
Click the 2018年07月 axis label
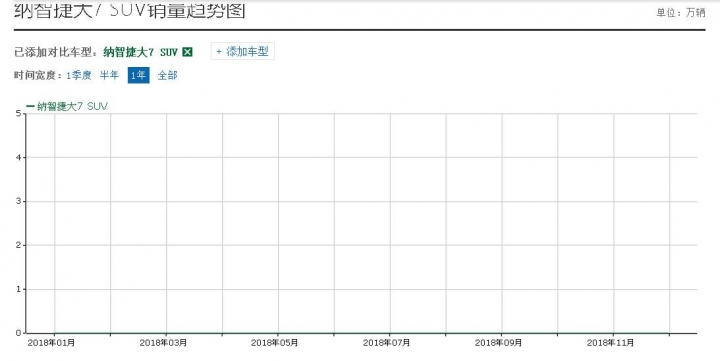[387, 343]
